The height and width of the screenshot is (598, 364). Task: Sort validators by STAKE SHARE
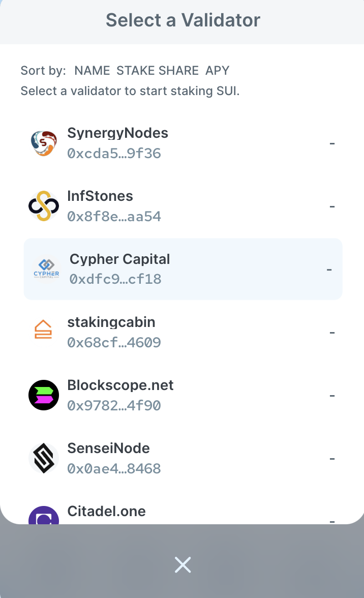click(x=158, y=71)
